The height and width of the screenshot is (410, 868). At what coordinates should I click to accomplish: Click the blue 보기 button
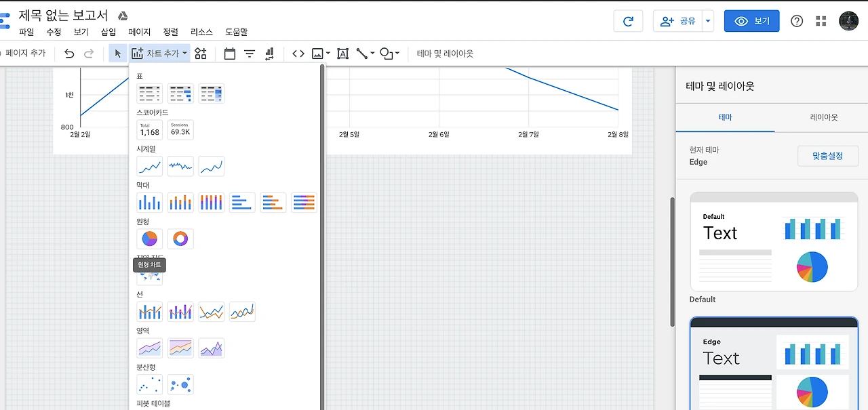[751, 21]
